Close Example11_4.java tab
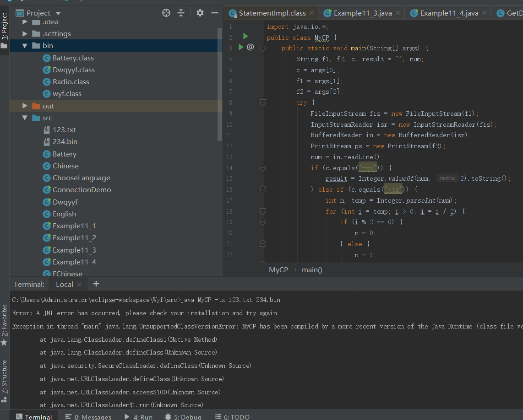523x420 pixels. click(x=485, y=13)
